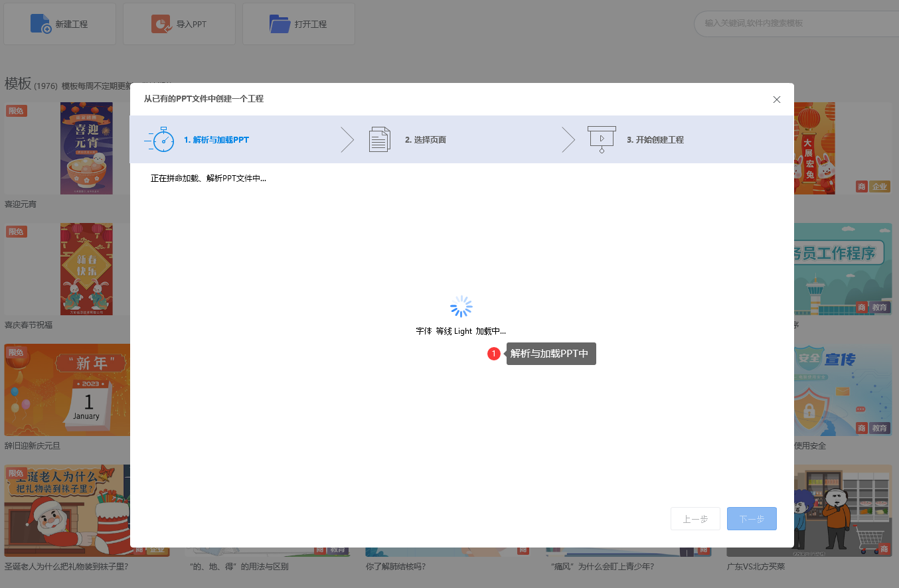Click the 上一步 button
Screen dimensions: 899x588
click(x=695, y=519)
